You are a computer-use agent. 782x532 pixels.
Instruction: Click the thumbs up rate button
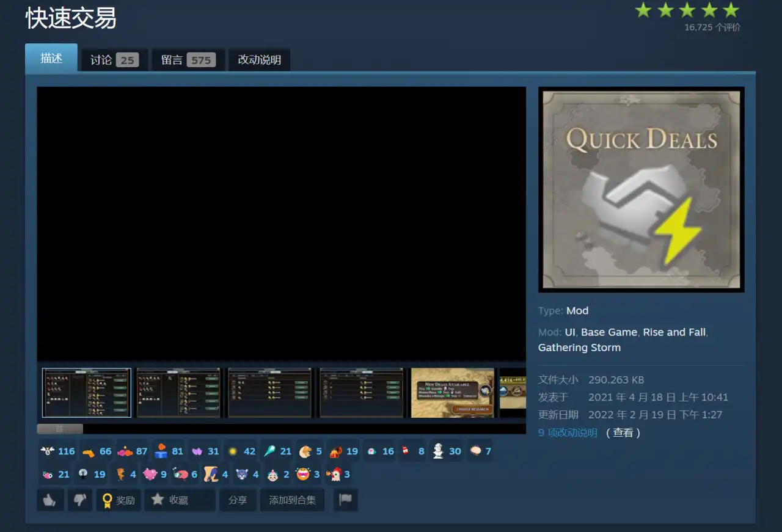coord(50,500)
